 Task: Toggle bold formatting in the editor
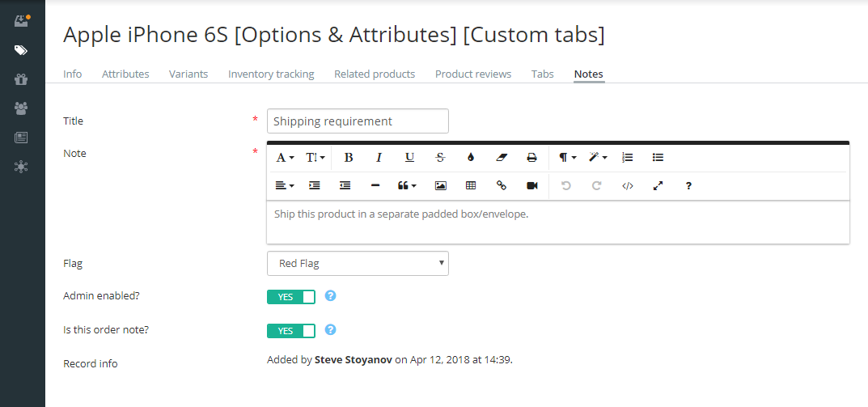[x=348, y=158]
